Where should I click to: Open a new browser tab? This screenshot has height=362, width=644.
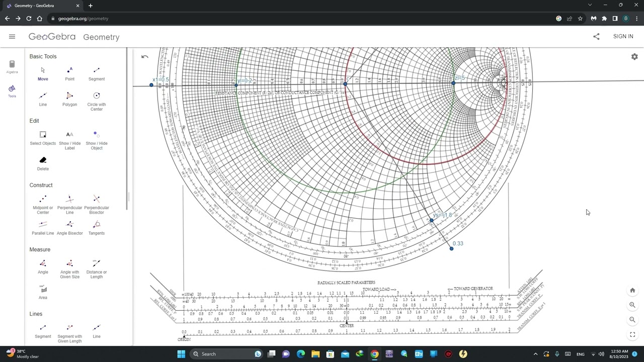point(91,6)
